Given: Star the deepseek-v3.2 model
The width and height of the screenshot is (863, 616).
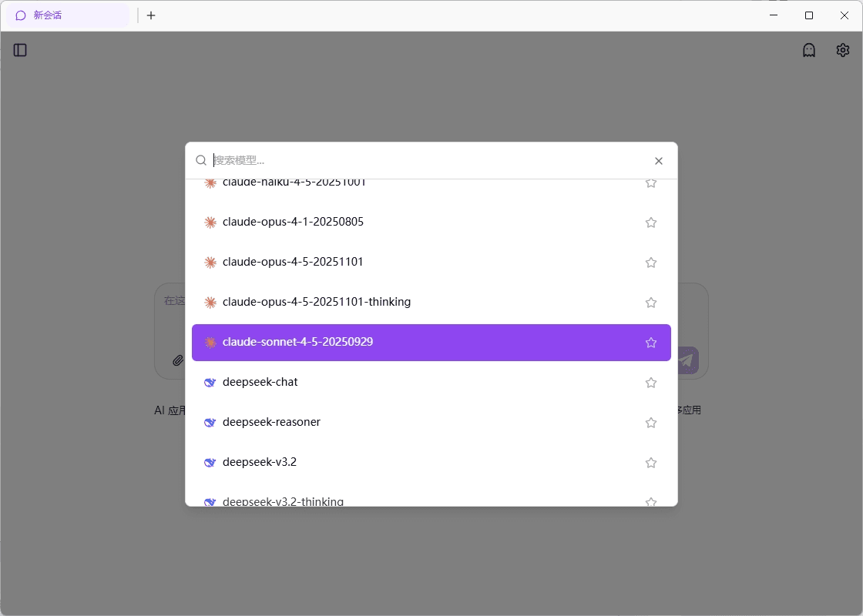Looking at the screenshot, I should (x=650, y=463).
